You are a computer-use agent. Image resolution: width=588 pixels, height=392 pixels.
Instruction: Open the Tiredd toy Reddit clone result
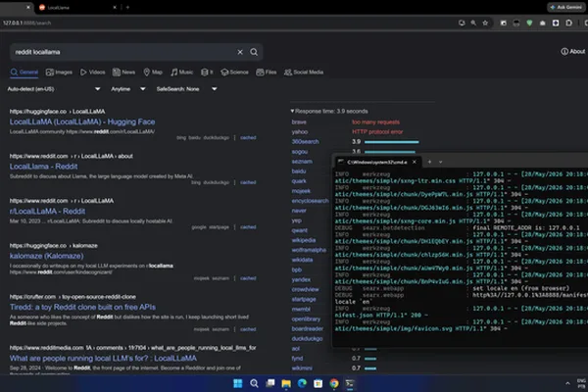(82, 307)
